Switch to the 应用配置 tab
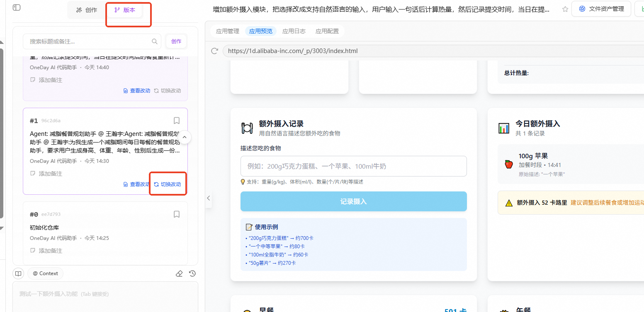The width and height of the screenshot is (644, 312). (x=327, y=31)
